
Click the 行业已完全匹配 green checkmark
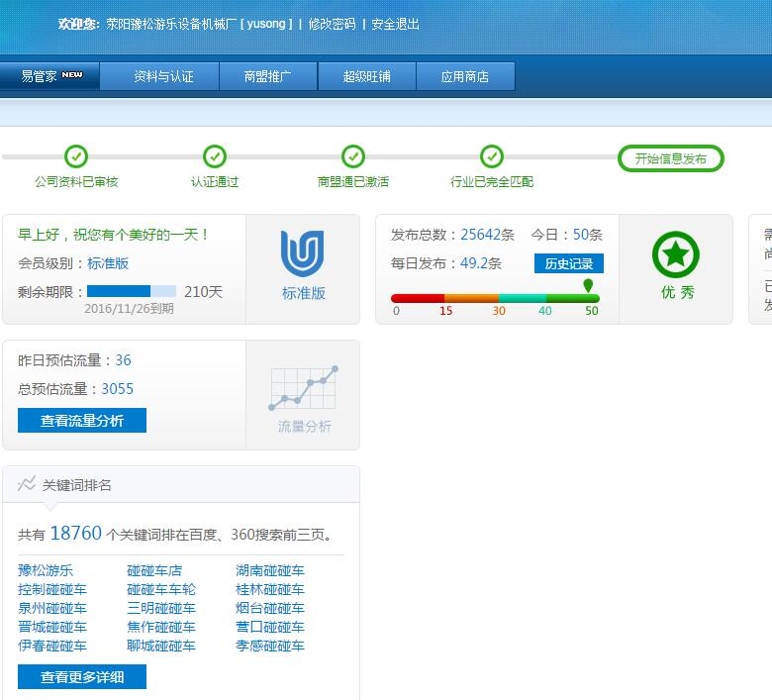492,156
